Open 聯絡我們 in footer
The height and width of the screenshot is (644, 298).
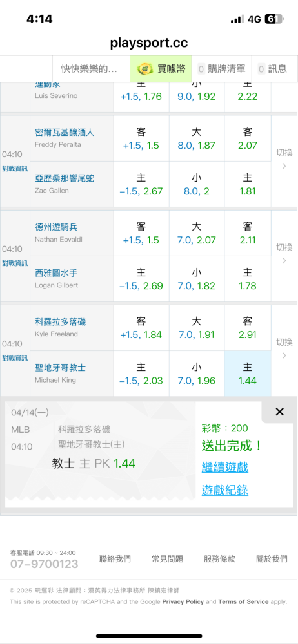[x=115, y=558]
